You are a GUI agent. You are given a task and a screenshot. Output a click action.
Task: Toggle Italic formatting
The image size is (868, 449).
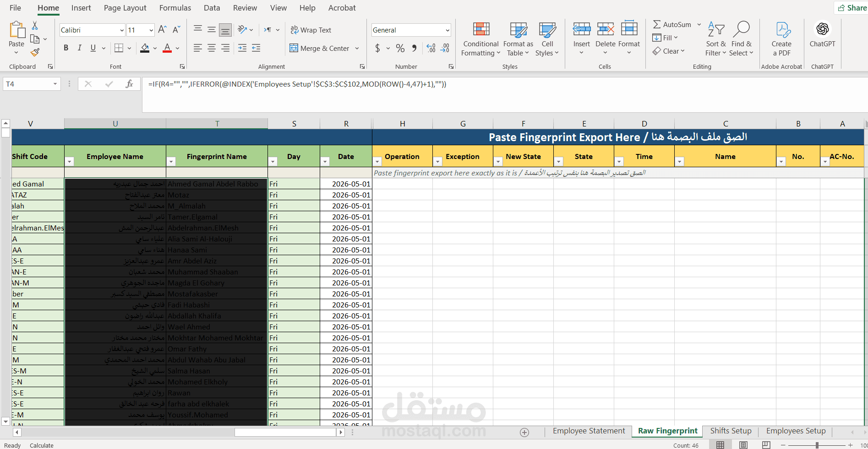79,48
